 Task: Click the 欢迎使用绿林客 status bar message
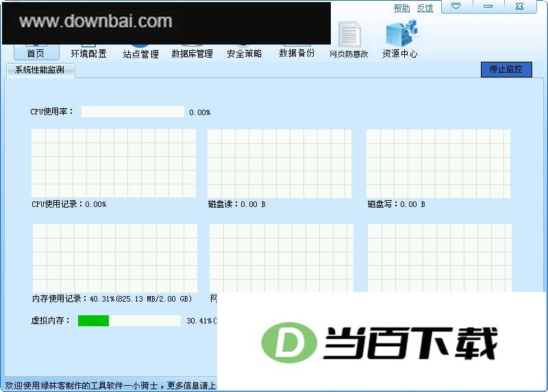[110, 385]
